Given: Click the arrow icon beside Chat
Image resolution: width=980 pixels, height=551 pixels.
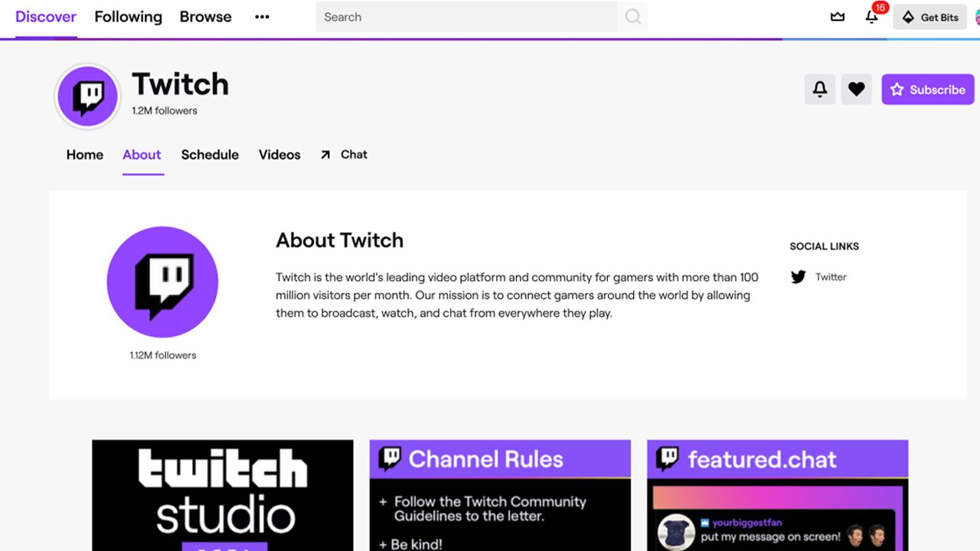Looking at the screenshot, I should [325, 155].
